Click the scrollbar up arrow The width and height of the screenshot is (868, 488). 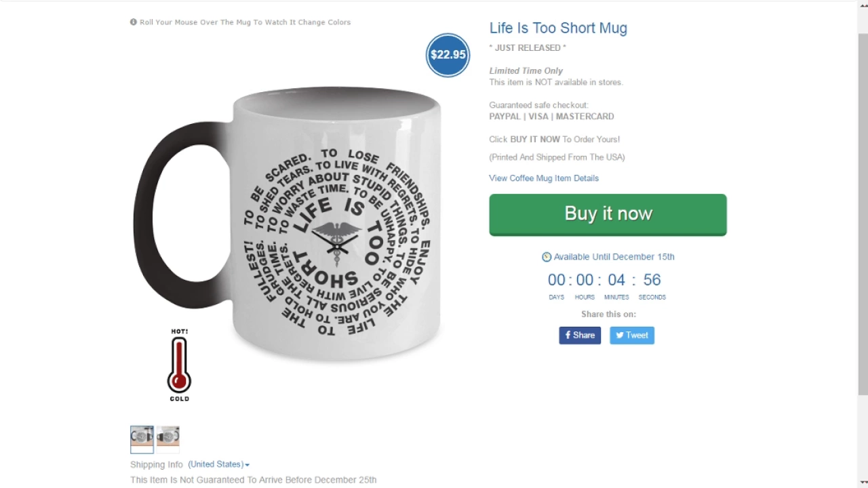pos(863,6)
